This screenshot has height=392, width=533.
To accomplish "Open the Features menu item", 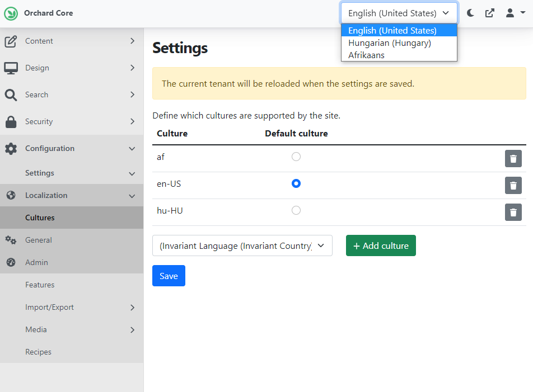I will (72, 285).
